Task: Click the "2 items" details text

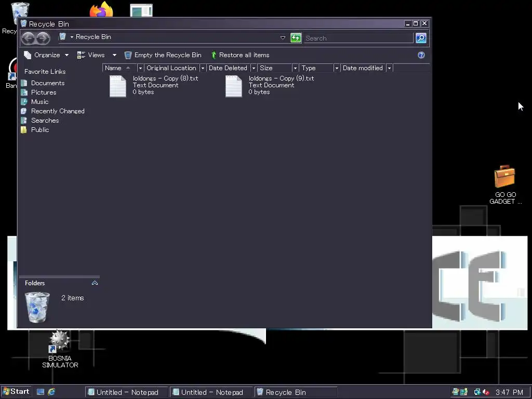Action: click(73, 298)
